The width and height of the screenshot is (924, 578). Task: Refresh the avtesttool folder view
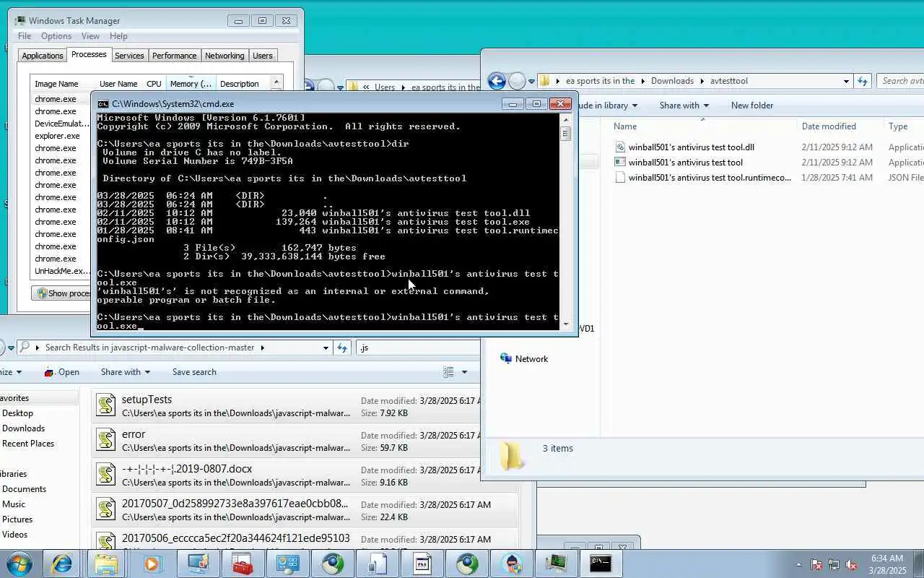click(862, 81)
